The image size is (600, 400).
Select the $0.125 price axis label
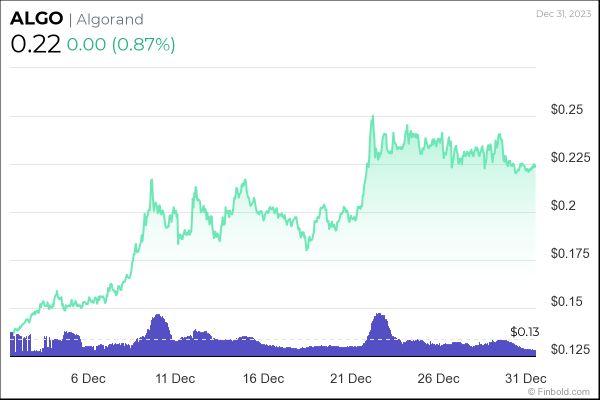coord(571,349)
